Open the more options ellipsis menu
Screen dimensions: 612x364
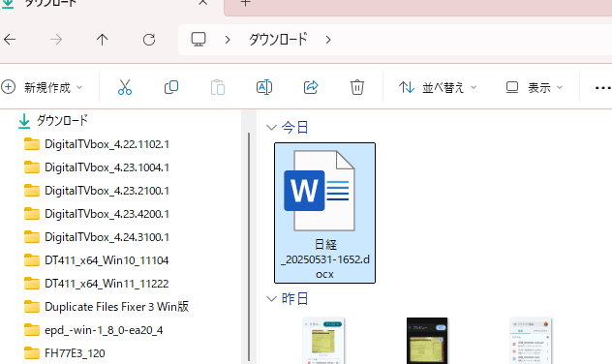[x=603, y=88]
